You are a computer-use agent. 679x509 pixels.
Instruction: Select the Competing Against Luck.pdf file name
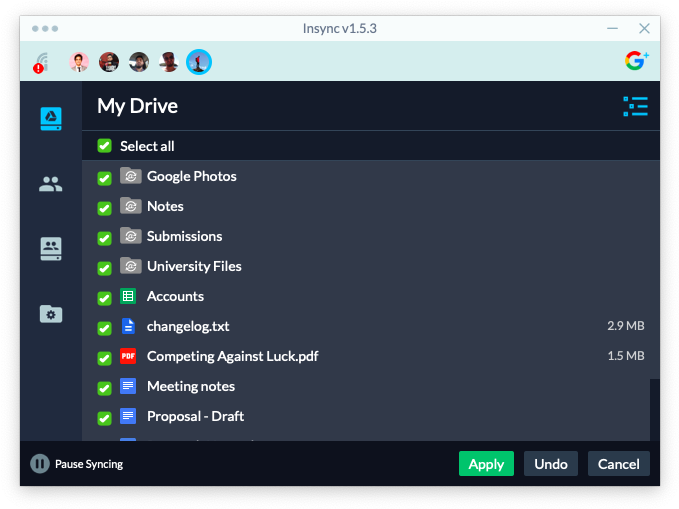233,356
